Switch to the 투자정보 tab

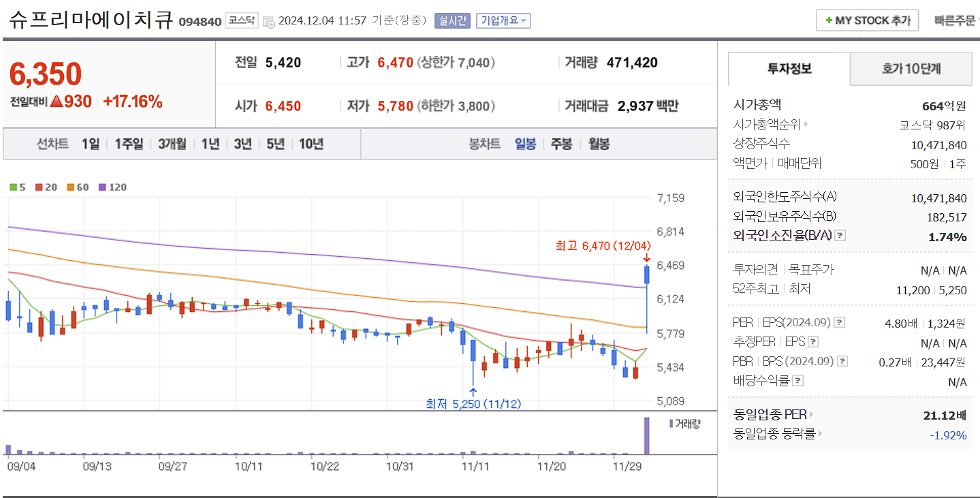(x=789, y=68)
